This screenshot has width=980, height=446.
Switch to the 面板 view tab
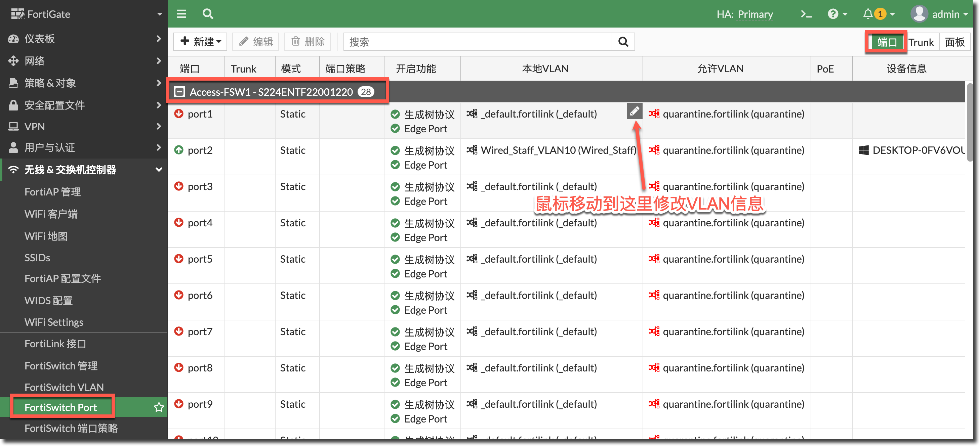[x=954, y=42]
